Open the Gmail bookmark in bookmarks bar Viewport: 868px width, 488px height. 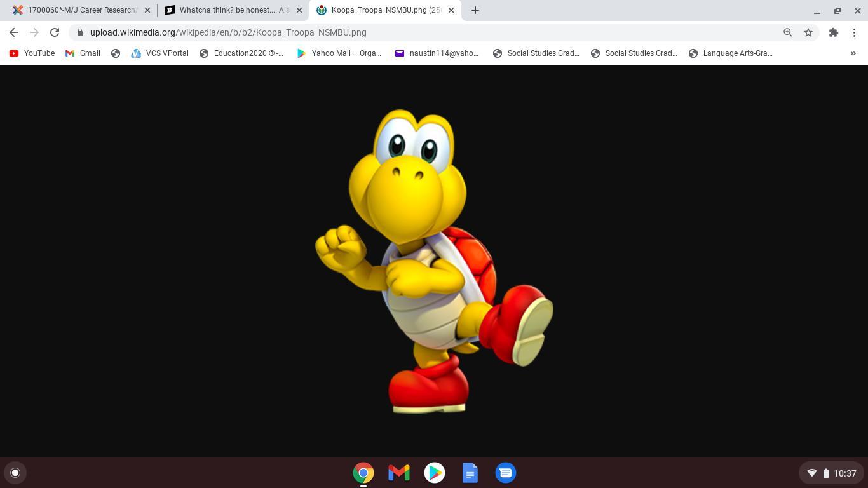coord(83,53)
